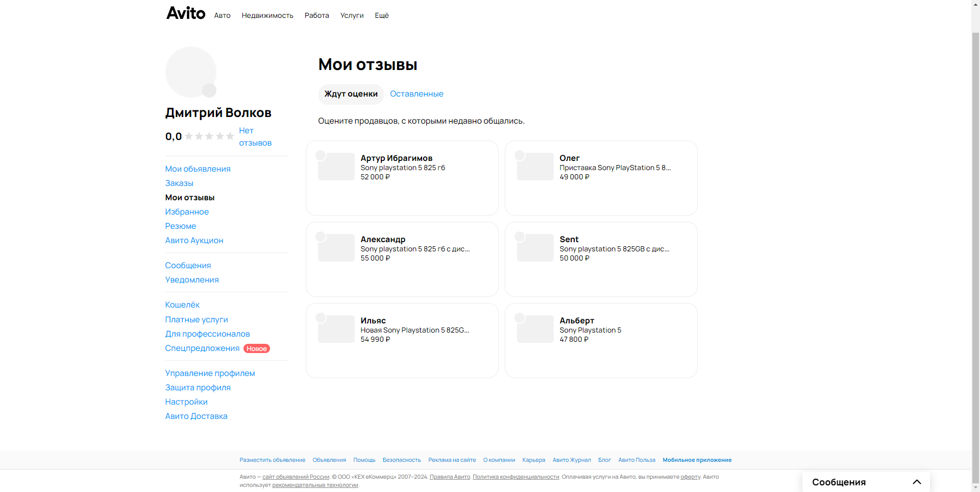Screen dimensions: 980x492
Task: Click the thumbnail in Александр's card
Action: coord(336,248)
